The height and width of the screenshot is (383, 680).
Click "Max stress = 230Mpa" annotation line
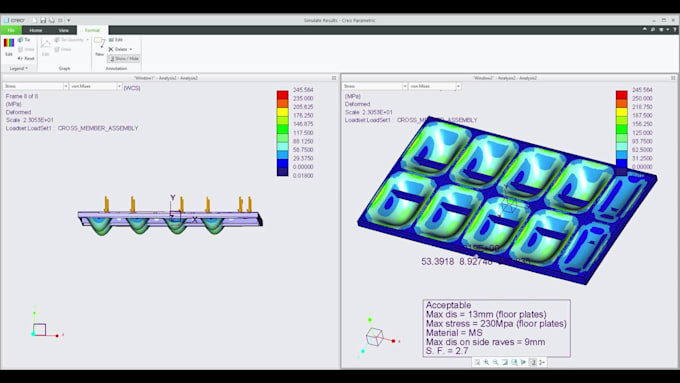[496, 324]
